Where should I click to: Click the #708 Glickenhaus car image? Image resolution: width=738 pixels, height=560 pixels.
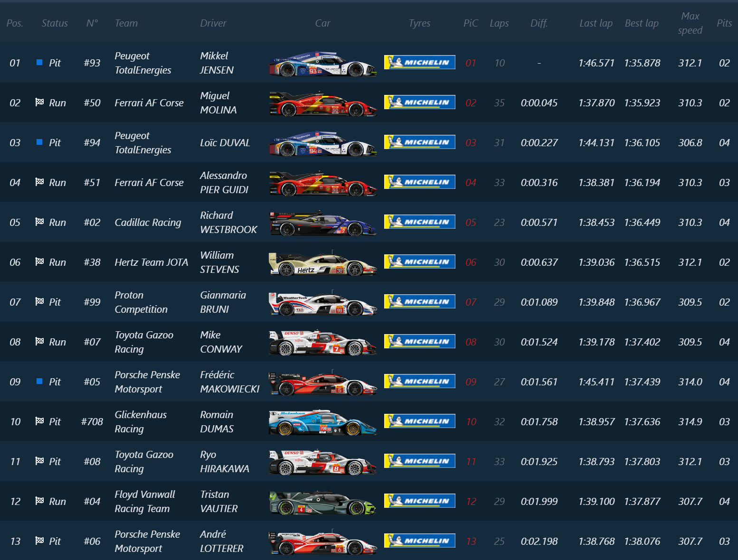pyautogui.click(x=323, y=423)
